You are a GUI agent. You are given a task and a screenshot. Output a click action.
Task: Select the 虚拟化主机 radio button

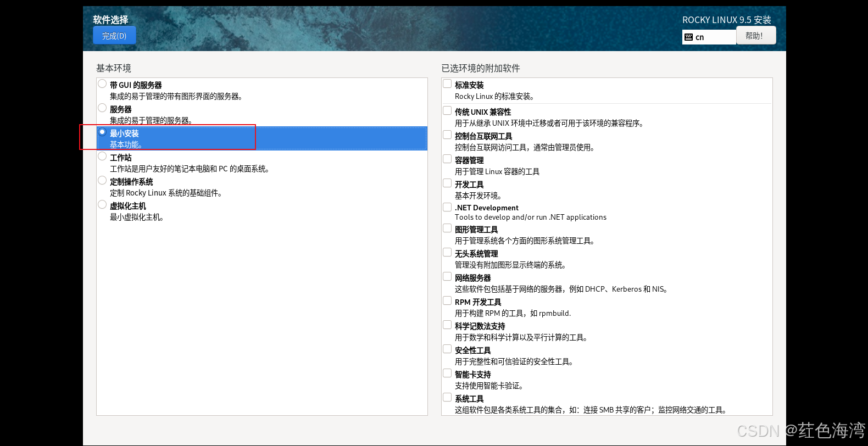[x=102, y=205]
